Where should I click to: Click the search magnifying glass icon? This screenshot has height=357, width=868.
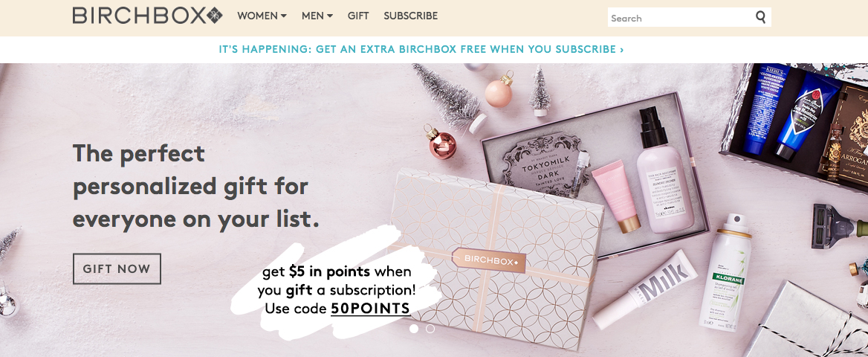click(760, 17)
